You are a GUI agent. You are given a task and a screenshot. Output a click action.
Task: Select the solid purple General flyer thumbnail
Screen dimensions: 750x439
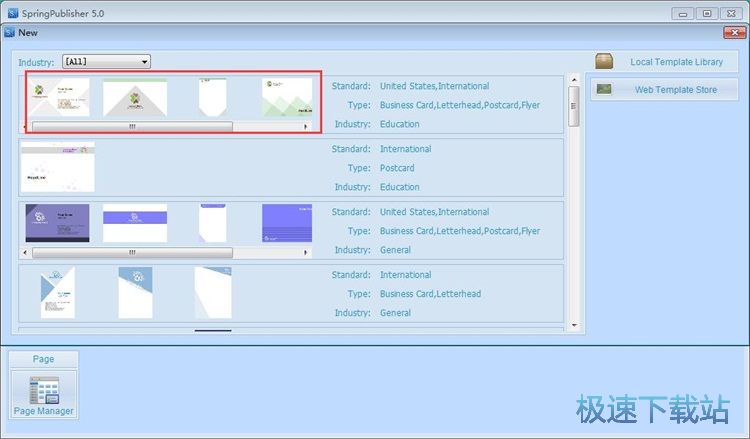[x=287, y=223]
